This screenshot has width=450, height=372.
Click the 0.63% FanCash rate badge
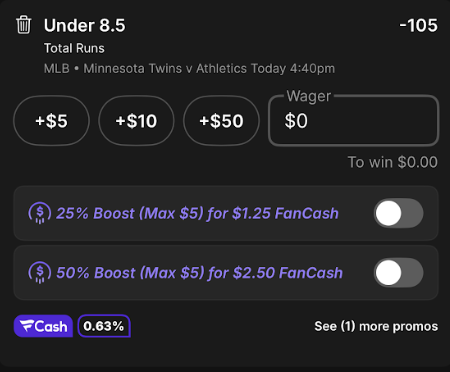click(x=104, y=326)
